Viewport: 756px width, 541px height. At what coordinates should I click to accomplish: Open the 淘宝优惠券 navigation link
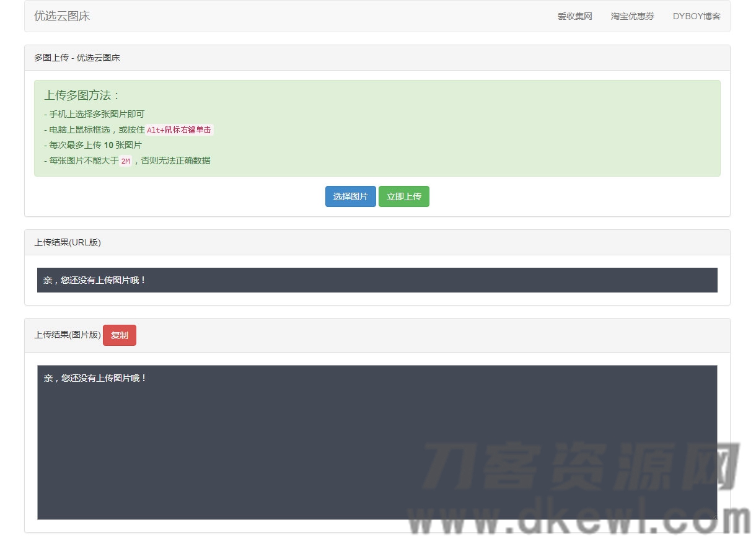[x=632, y=17]
